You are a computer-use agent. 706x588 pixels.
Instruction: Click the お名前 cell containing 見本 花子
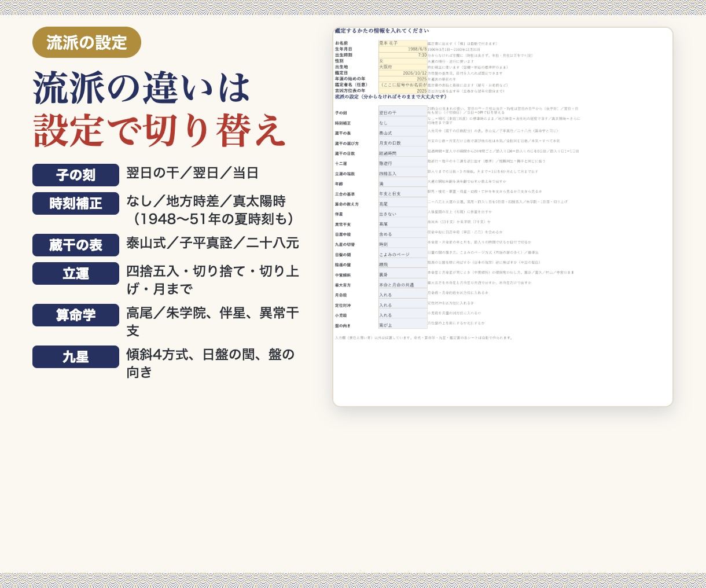pyautogui.click(x=403, y=43)
